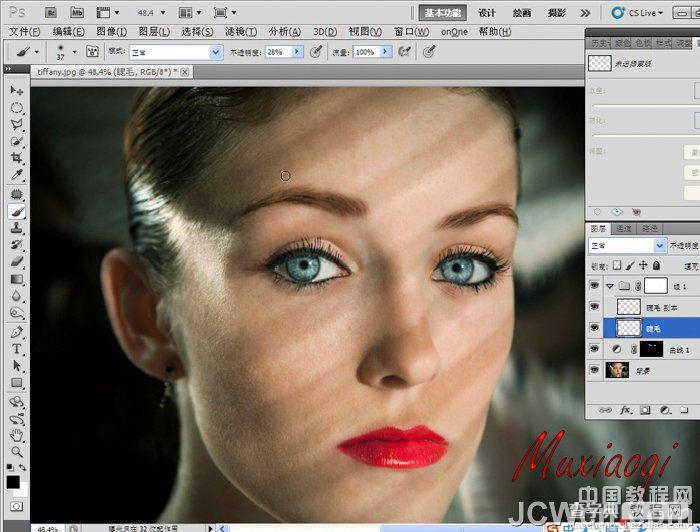Toggle lock image pixels
700x532 pixels.
tap(630, 266)
